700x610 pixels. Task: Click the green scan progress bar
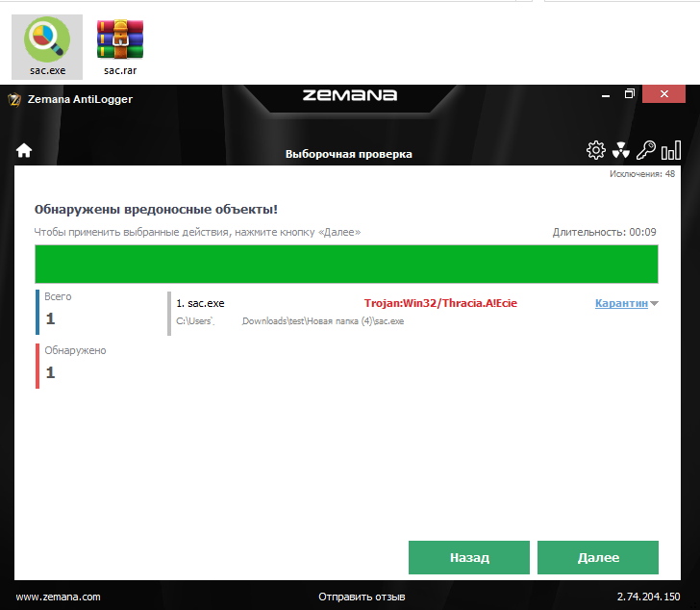click(x=346, y=264)
